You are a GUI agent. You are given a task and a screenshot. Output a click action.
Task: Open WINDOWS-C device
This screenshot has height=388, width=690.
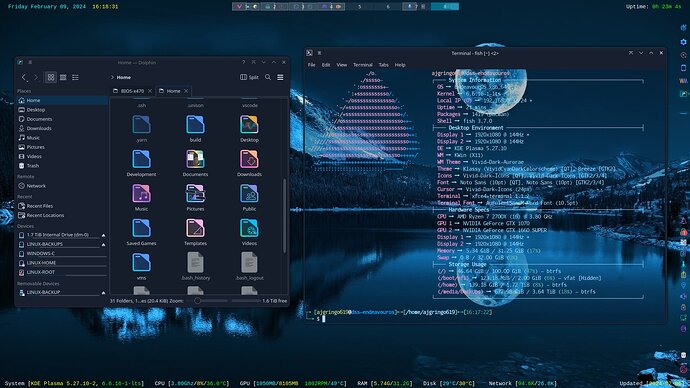click(x=62, y=253)
